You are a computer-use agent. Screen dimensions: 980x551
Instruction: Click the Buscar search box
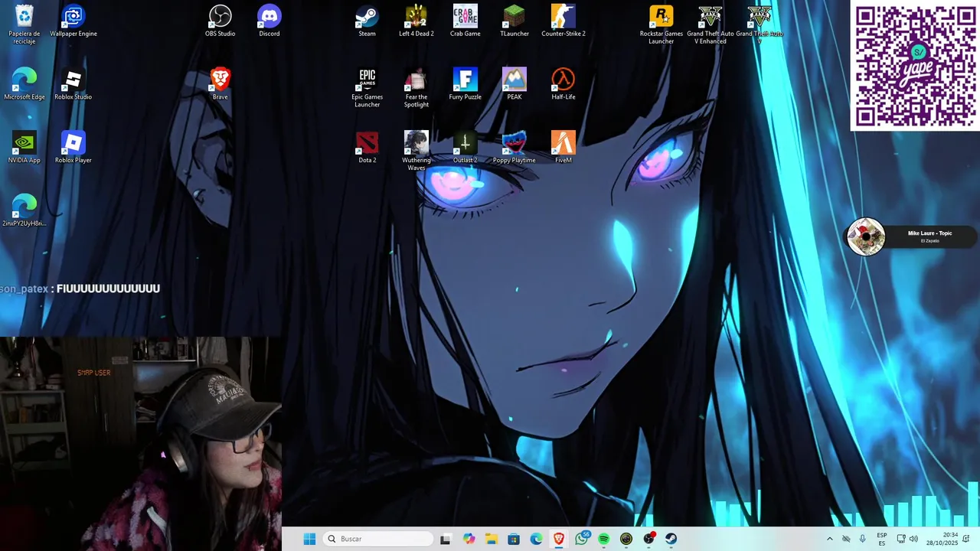(x=378, y=539)
